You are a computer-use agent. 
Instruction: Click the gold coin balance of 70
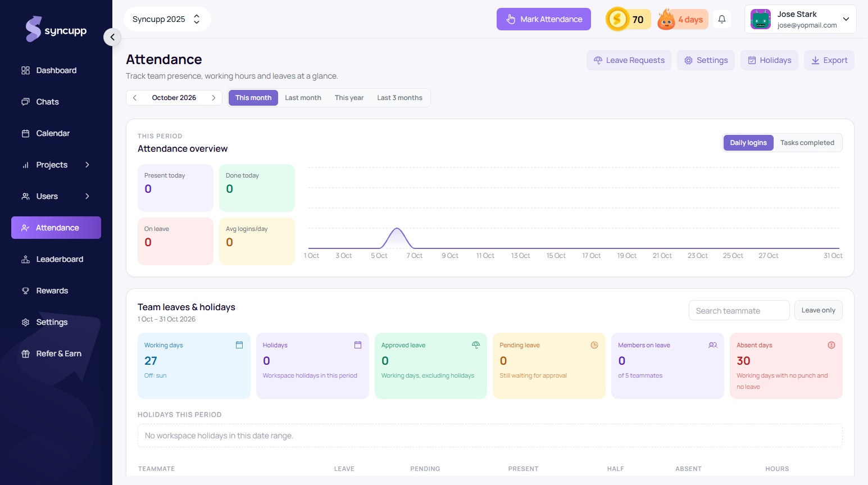[x=628, y=19]
